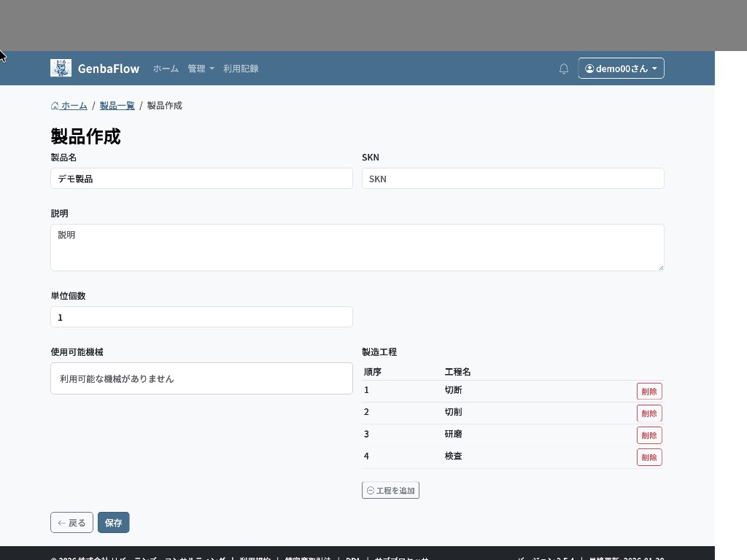Image resolution: width=747 pixels, height=560 pixels.
Task: Open the notification bell
Action: click(563, 69)
